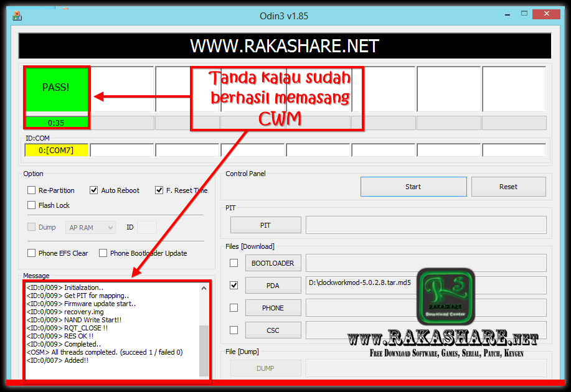Open the AP RAM dropdown
Image resolution: width=571 pixels, height=392 pixels.
91,228
